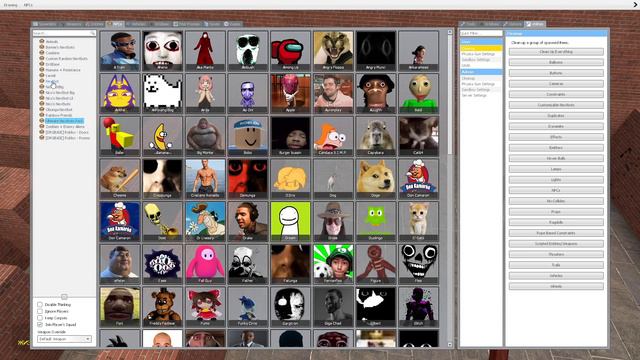This screenshot has width=640, height=360.
Task: Pick the Doge NPC icon
Action: (x=376, y=179)
